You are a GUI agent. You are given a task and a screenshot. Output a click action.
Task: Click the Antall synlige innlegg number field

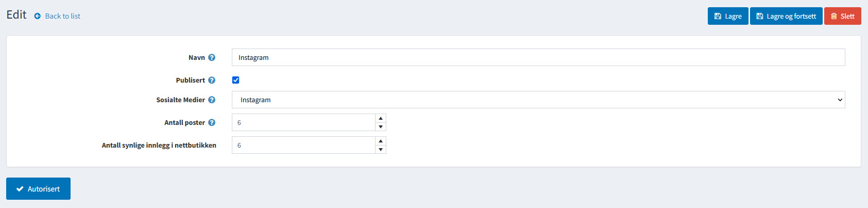pos(304,146)
